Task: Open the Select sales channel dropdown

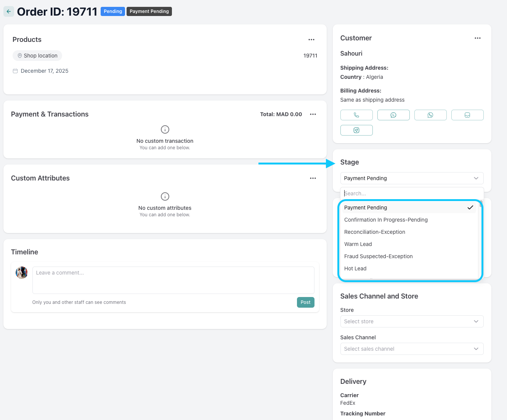Action: (x=412, y=349)
